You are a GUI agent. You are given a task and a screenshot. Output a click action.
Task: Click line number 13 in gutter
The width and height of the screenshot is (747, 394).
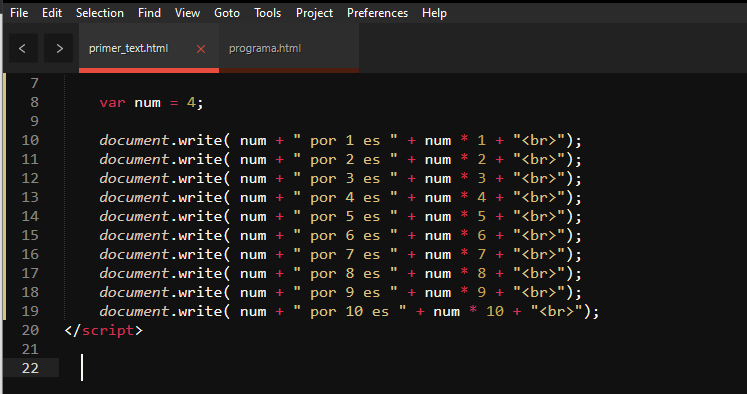pyautogui.click(x=30, y=198)
